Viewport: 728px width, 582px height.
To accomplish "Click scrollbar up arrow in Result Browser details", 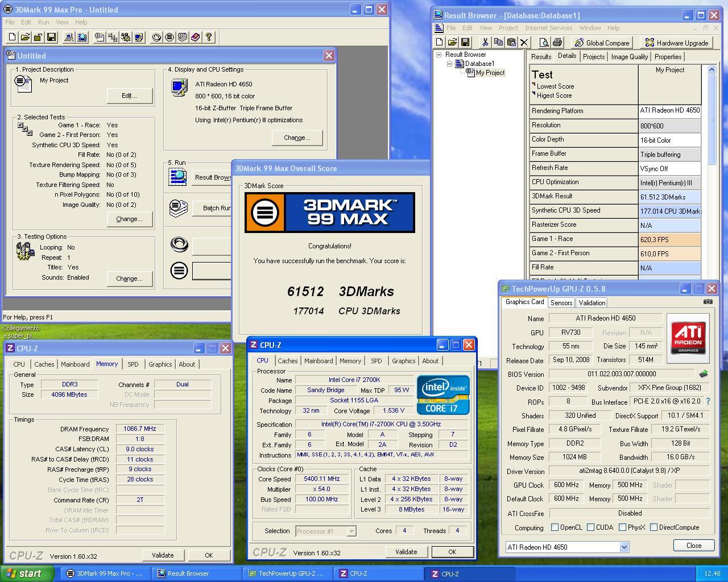I will tap(711, 70).
